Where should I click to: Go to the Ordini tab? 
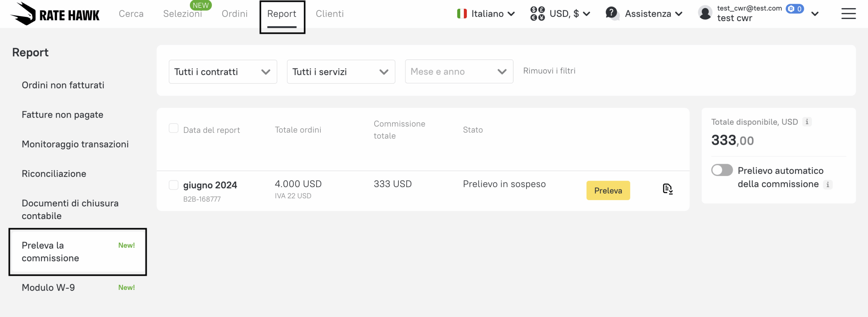point(235,14)
